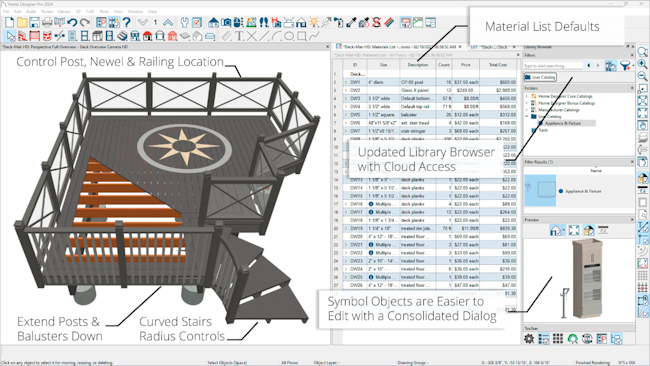The height and width of the screenshot is (366, 650).
Task: Expand Home Designer Core Catalogs folder
Action: [x=527, y=96]
